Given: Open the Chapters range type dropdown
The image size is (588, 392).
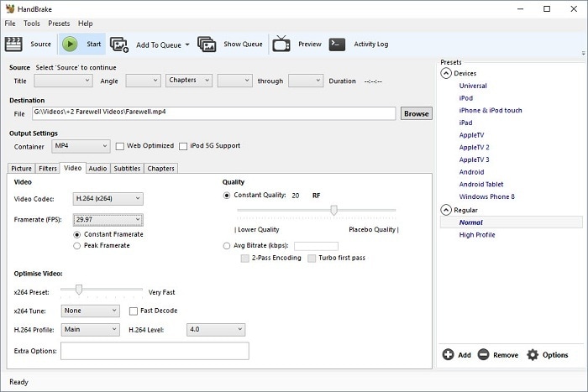Looking at the screenshot, I should point(189,81).
